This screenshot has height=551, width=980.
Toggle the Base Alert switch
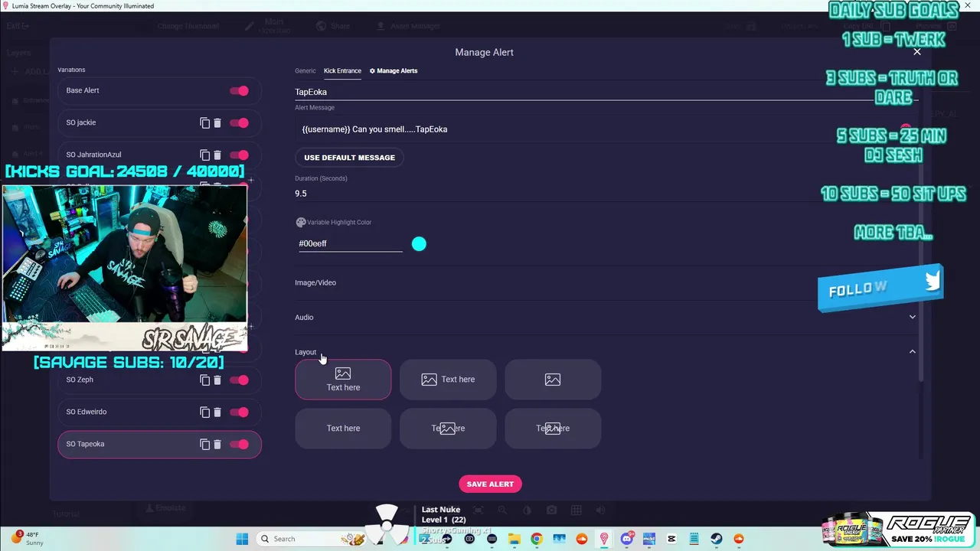click(x=240, y=90)
